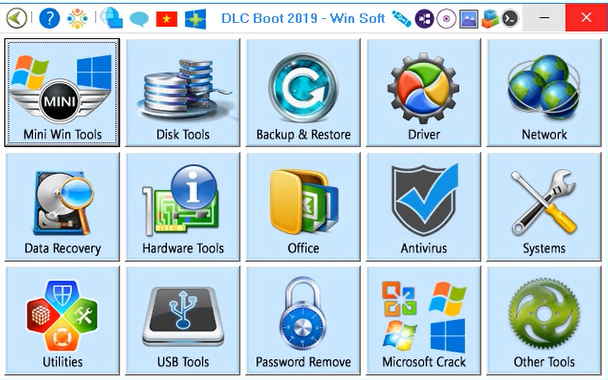Open the Data Recovery category

coord(62,206)
